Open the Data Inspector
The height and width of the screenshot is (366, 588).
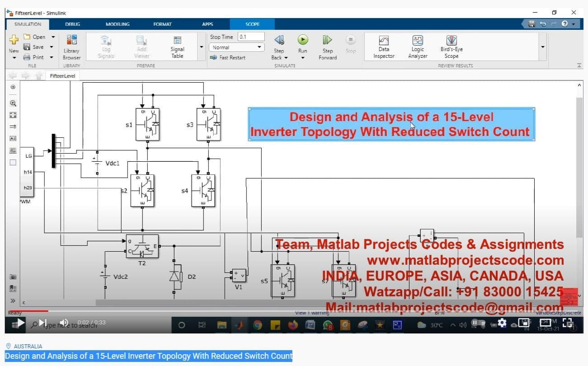coord(384,47)
